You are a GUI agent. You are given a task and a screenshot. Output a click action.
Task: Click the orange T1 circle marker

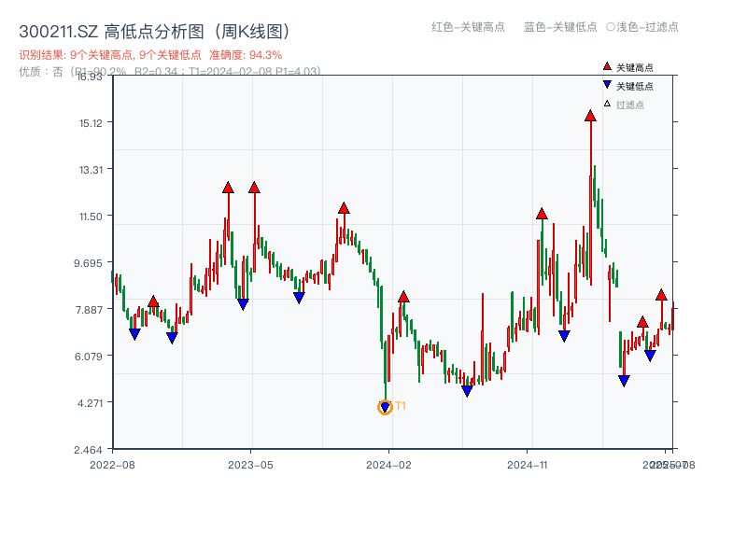[x=385, y=406]
